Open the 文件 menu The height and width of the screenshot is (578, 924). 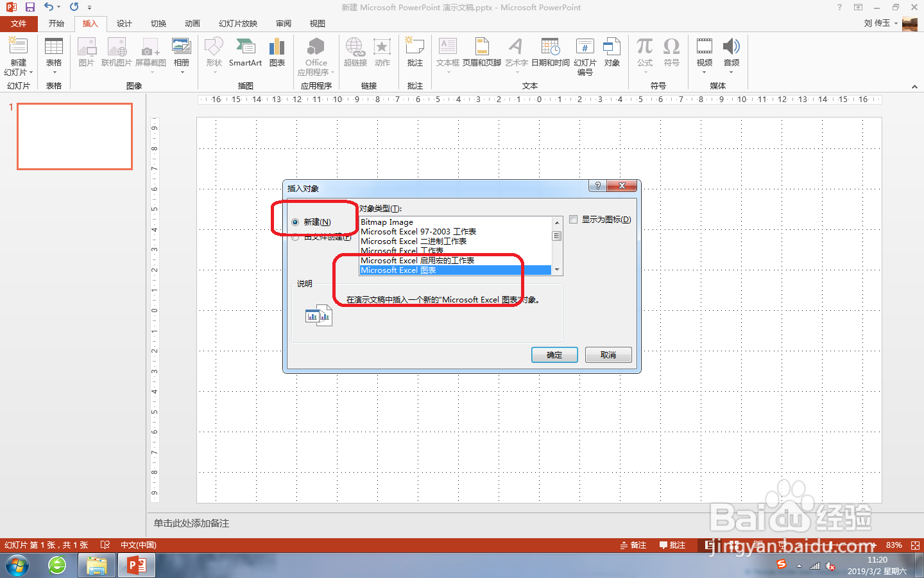click(x=19, y=24)
